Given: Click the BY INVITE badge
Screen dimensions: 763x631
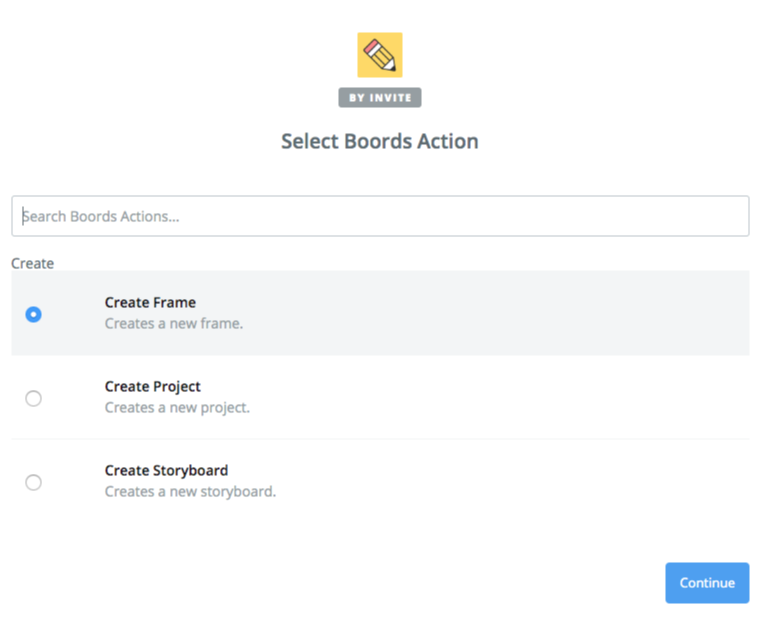Looking at the screenshot, I should click(x=380, y=98).
